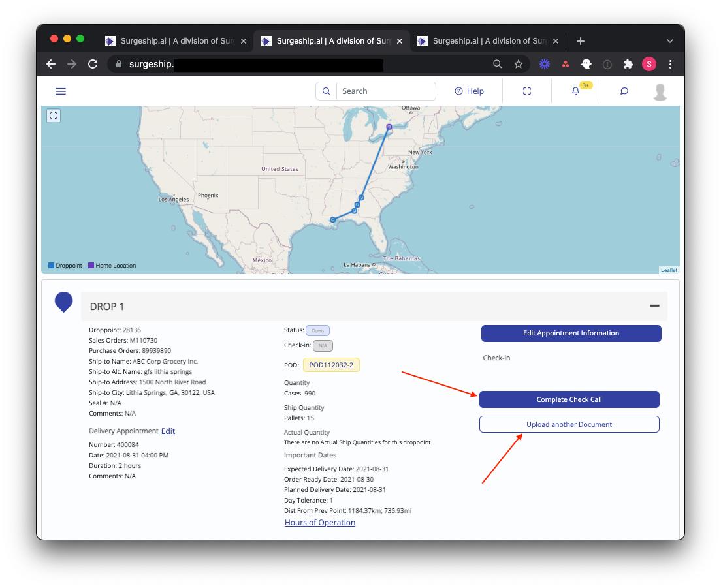Go forward in browser history

(x=72, y=64)
